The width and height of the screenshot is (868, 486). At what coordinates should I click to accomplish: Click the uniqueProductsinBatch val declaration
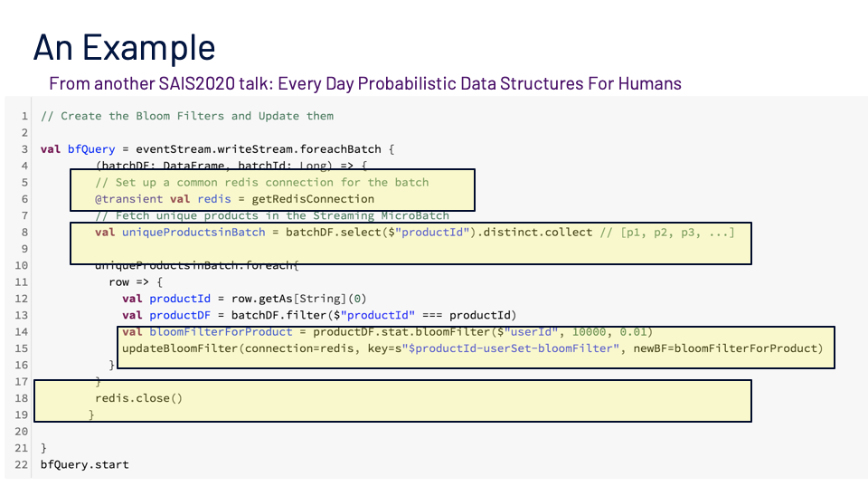coord(192,233)
